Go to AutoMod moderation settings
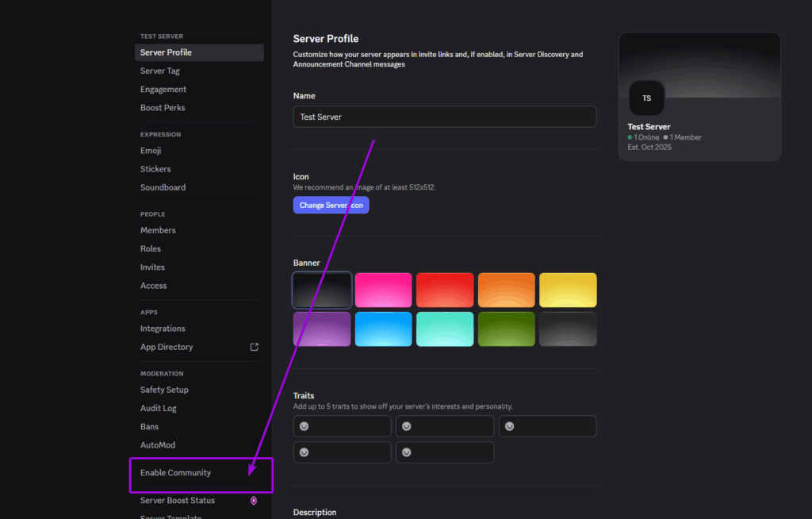 158,444
